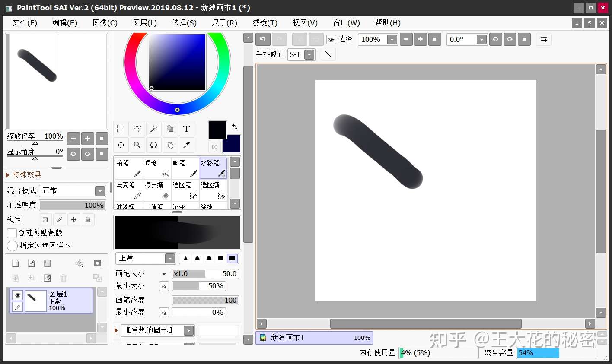
Task: Enable 创建剪贴蒙版 checkbox
Action: point(12,233)
